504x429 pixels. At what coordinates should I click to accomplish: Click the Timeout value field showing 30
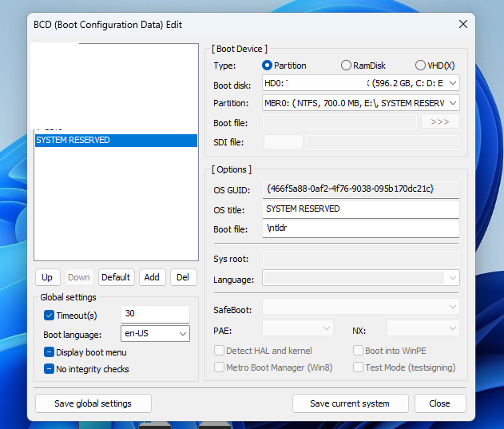pos(155,313)
